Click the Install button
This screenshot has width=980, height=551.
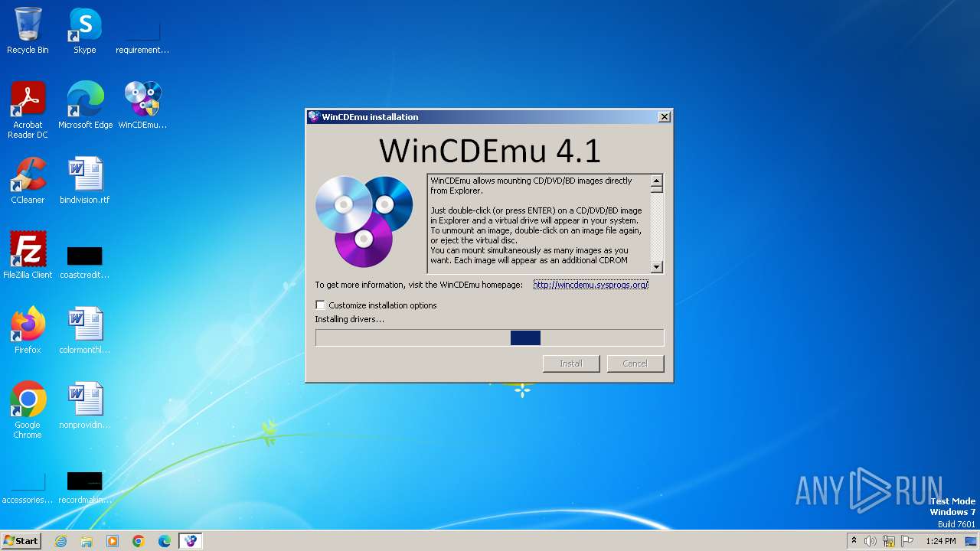tap(571, 364)
